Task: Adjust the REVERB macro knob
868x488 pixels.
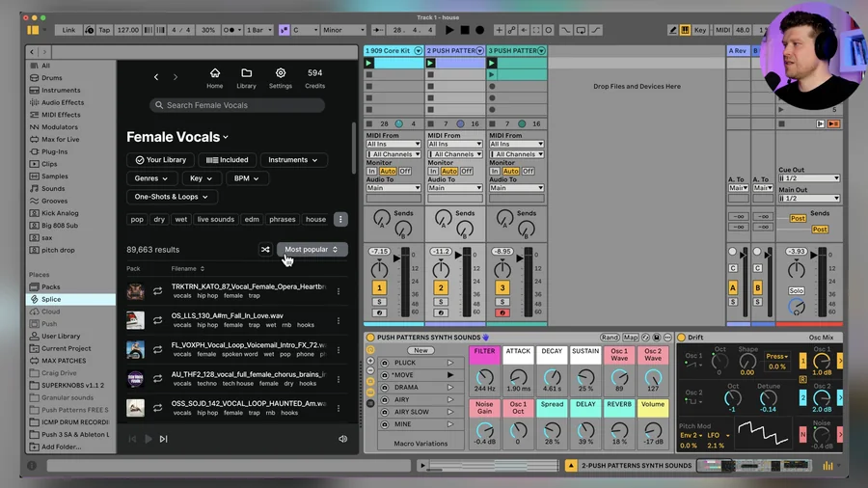Action: click(619, 429)
